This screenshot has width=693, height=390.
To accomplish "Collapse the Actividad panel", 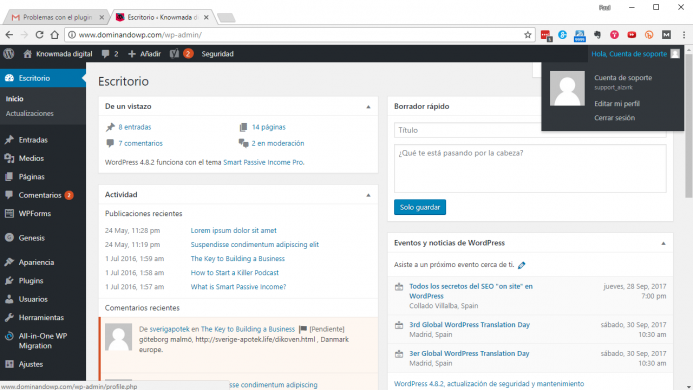I will tap(368, 195).
